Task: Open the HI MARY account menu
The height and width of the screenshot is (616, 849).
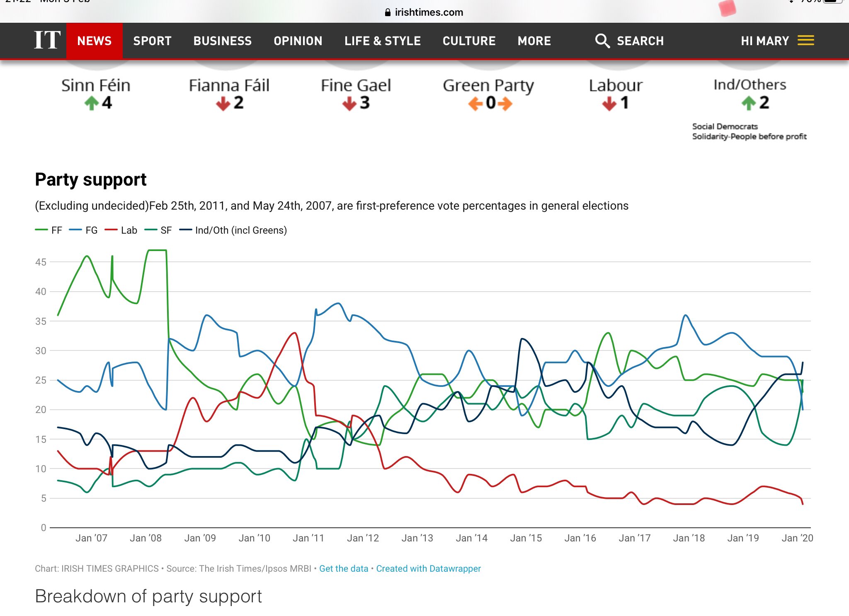Action: (765, 41)
